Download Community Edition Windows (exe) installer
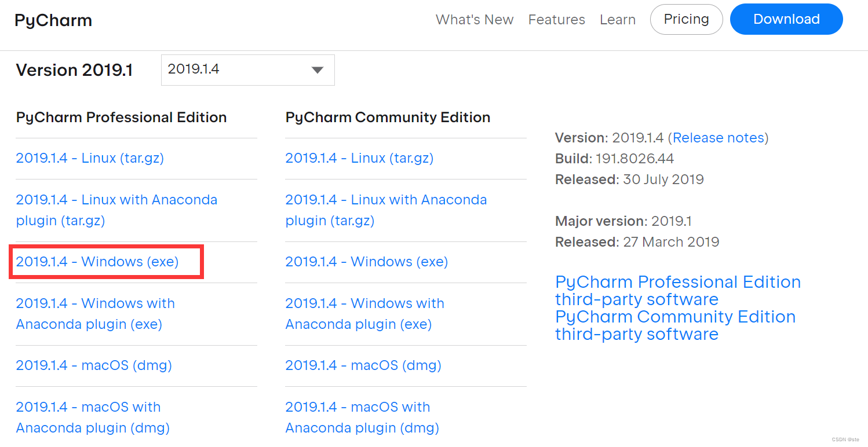The height and width of the screenshot is (447, 868). 366,261
